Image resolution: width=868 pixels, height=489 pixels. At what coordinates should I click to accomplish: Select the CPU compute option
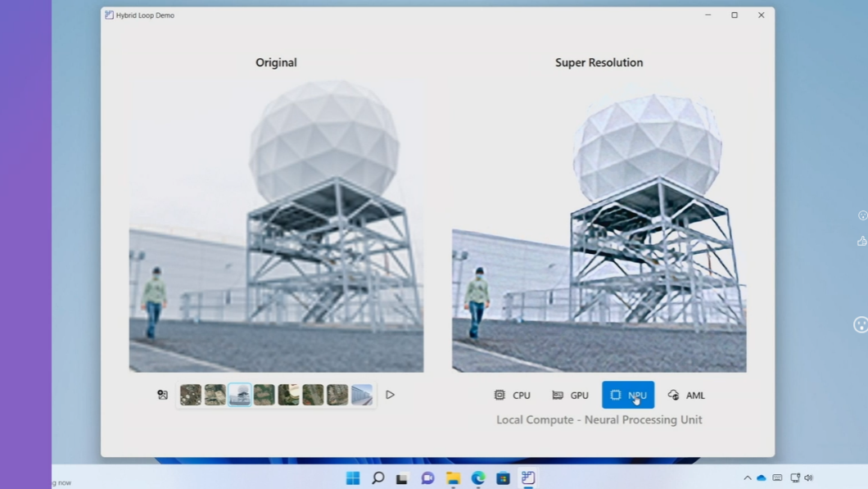pos(513,395)
